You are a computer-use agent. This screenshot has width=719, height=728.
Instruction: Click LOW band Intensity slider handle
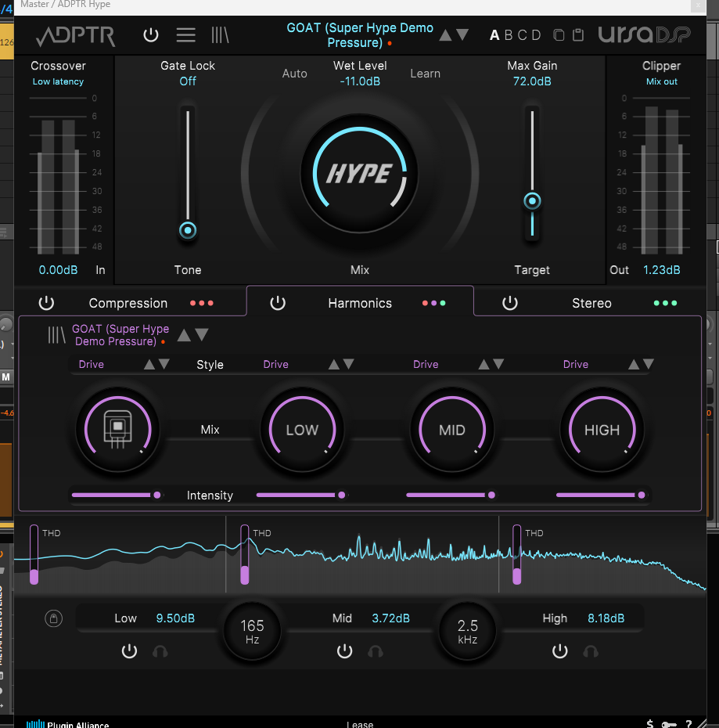(342, 495)
